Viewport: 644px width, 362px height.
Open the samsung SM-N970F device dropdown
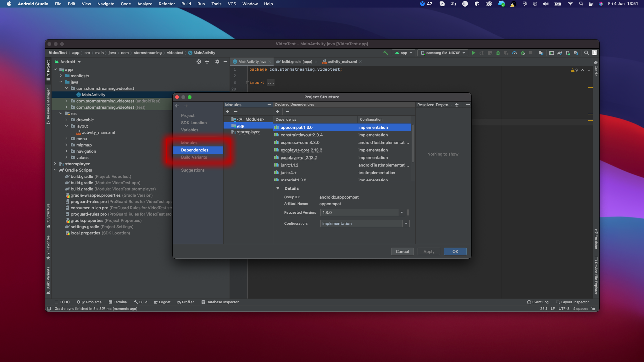coord(443,53)
